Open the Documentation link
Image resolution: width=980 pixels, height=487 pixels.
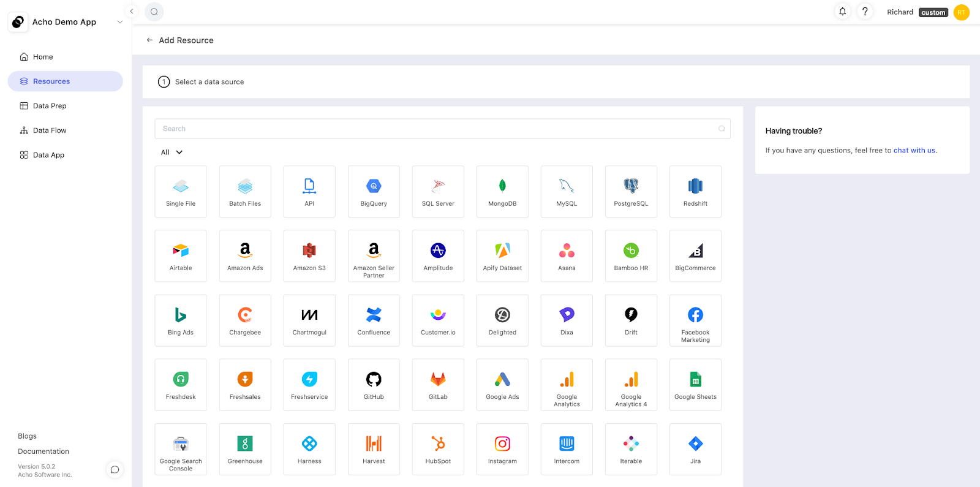coord(43,451)
